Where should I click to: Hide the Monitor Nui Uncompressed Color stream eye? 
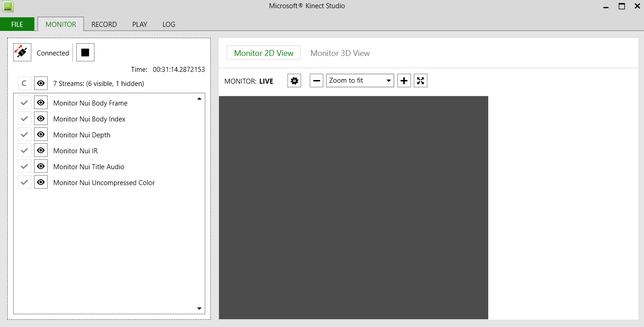[x=41, y=182]
